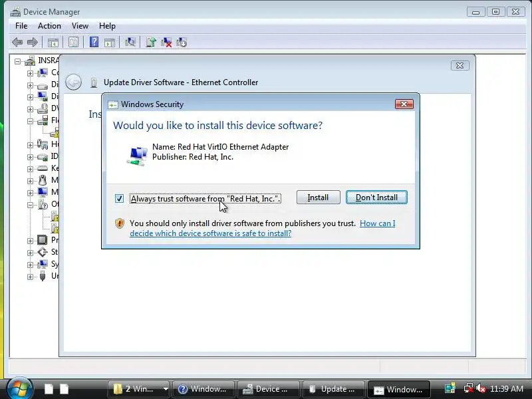The image size is (532, 399).
Task: Click the muted volume tray icon
Action: [x=481, y=388]
